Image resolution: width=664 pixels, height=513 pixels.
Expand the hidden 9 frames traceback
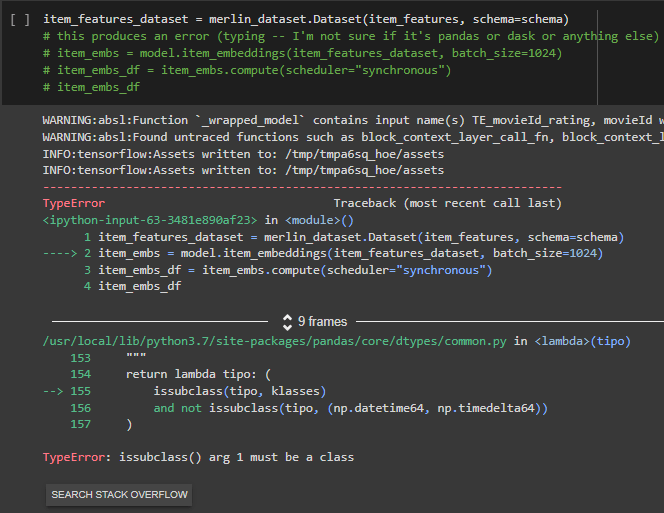click(x=322, y=322)
